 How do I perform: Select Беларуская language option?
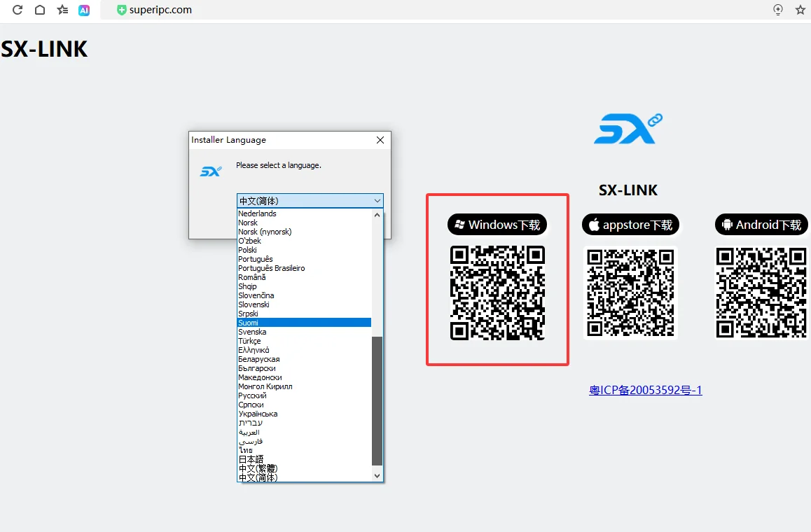[x=304, y=359]
